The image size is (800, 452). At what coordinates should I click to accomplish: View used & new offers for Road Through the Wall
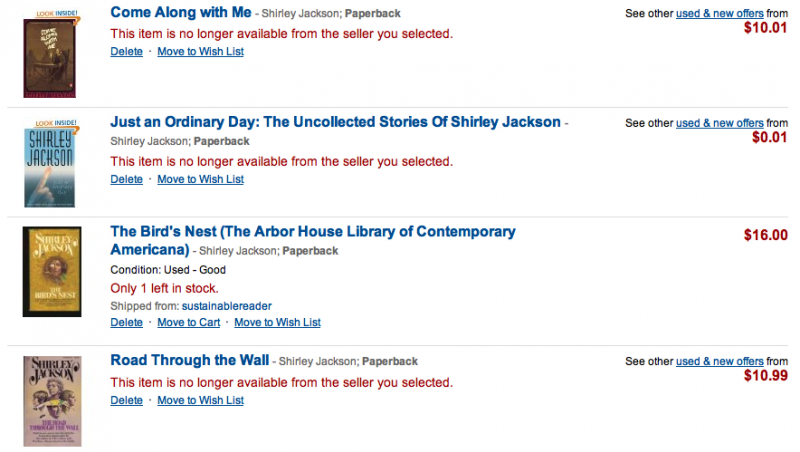(720, 361)
